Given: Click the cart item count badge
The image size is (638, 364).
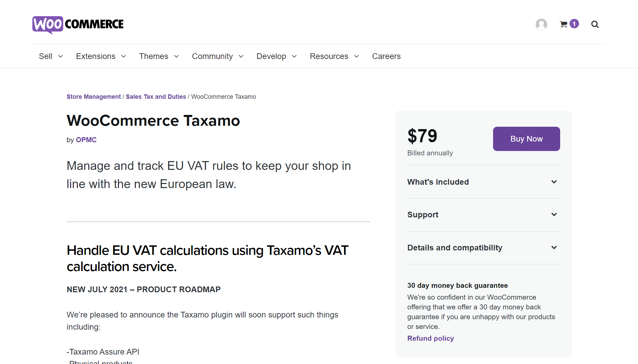Looking at the screenshot, I should [x=574, y=24].
